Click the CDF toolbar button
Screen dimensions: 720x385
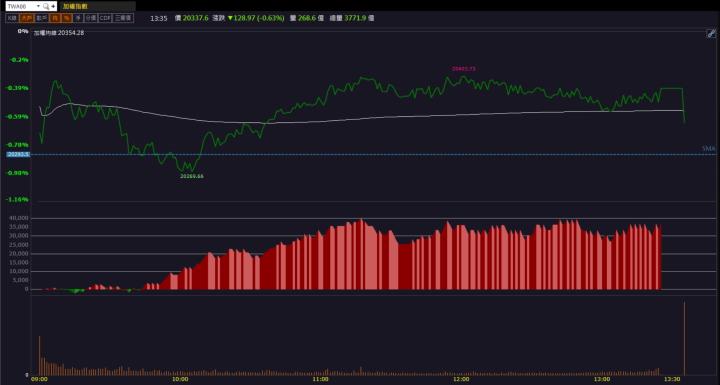[x=105, y=18]
